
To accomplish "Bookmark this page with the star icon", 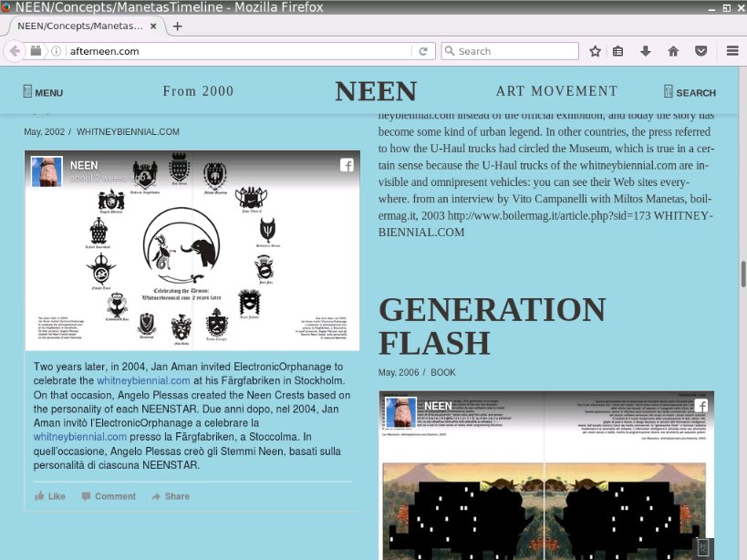I will 595,51.
